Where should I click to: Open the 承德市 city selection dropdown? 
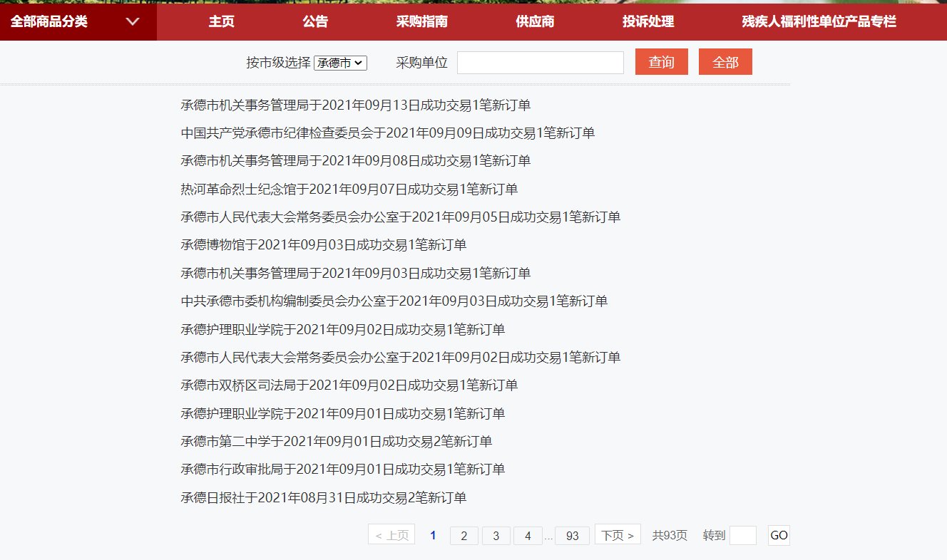pyautogui.click(x=340, y=63)
